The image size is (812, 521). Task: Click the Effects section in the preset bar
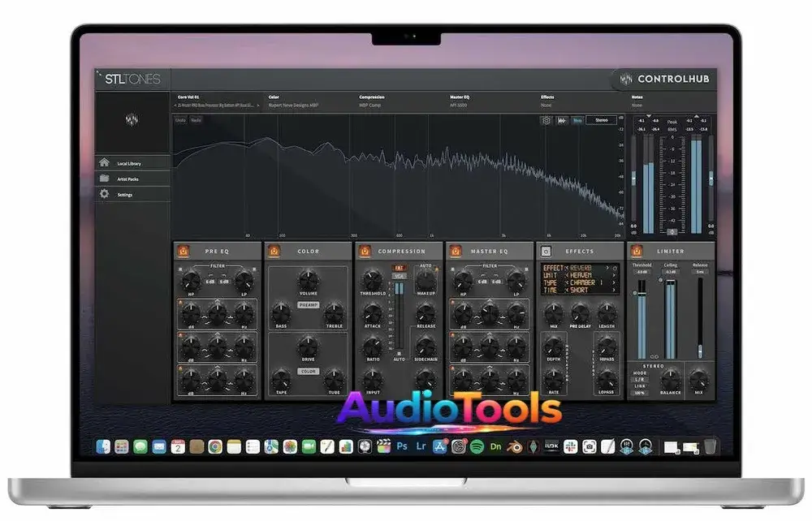(546, 99)
